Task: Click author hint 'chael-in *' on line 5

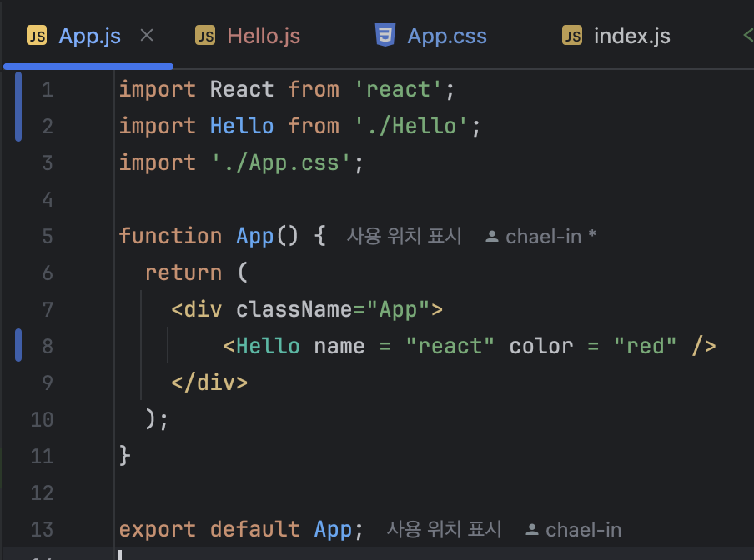Action: click(550, 237)
